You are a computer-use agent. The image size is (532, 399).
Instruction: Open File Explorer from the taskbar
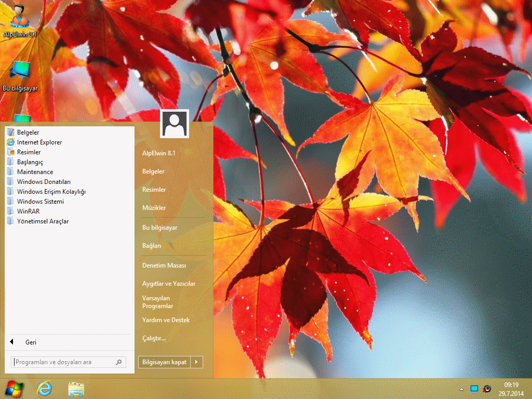coord(76,389)
